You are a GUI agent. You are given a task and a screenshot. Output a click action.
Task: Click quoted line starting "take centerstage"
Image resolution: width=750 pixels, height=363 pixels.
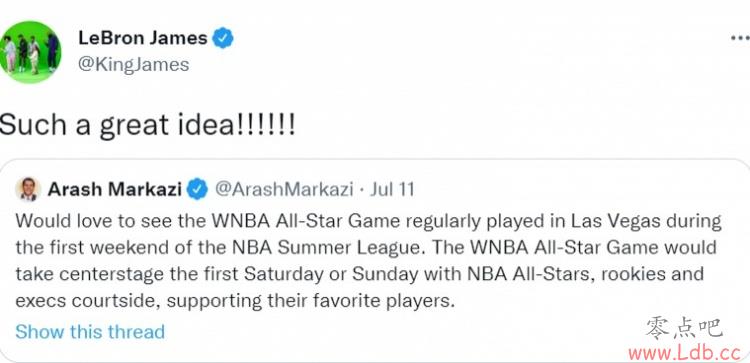pyautogui.click(x=360, y=274)
